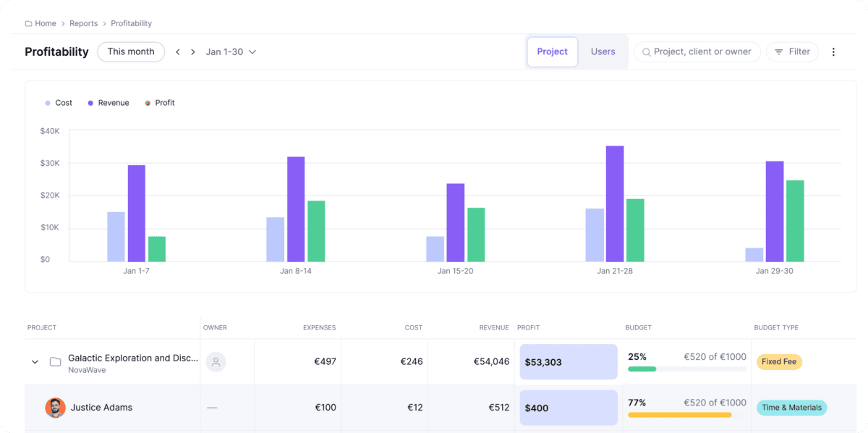
Task: Open the three-dot more options menu
Action: (833, 52)
